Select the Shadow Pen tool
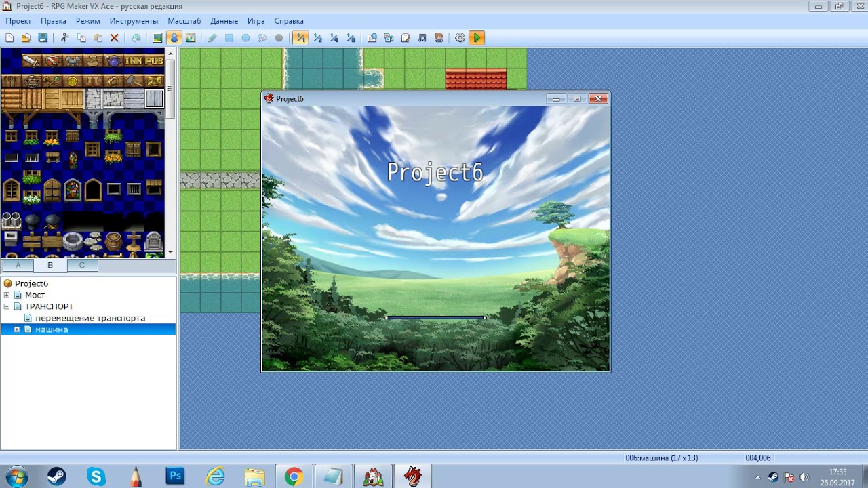 coord(279,38)
